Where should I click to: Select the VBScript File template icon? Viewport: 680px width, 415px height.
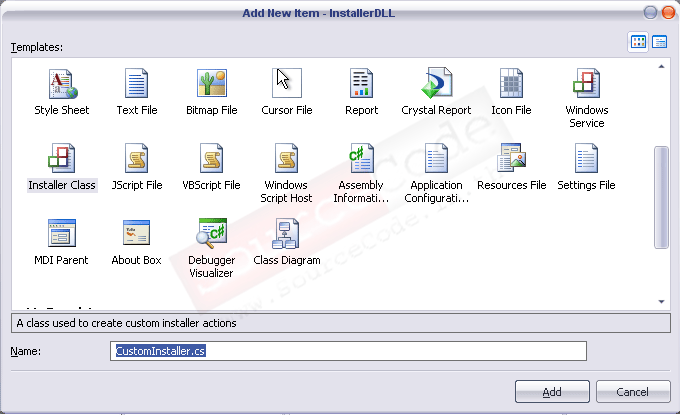[x=212, y=158]
